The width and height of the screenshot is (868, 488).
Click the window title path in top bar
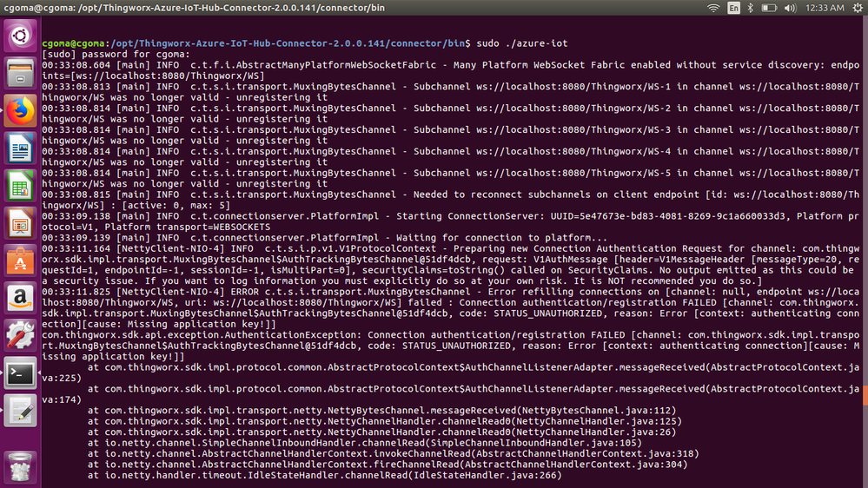[194, 8]
